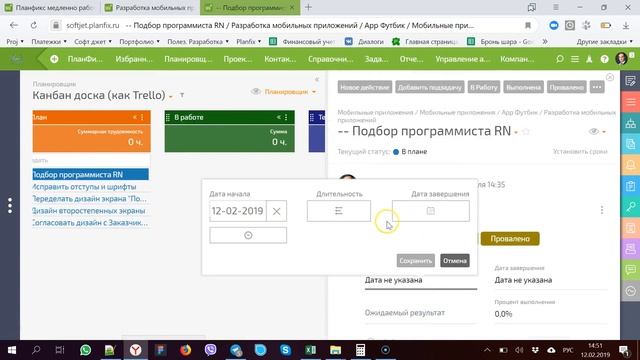Click the filter icon beside Канбан доска title
This screenshot has width=640, height=360.
pyautogui.click(x=182, y=96)
